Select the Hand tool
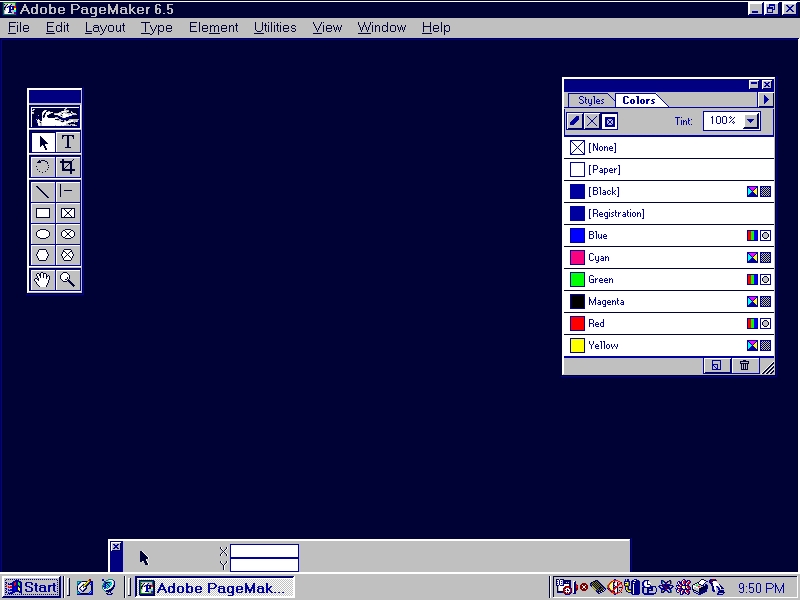This screenshot has height=600, width=800. pyautogui.click(x=43, y=280)
